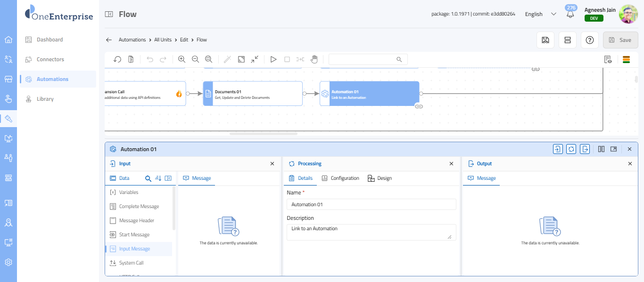Collapse the sidebar using Flow title icon
The width and height of the screenshot is (644, 282).
click(x=109, y=14)
